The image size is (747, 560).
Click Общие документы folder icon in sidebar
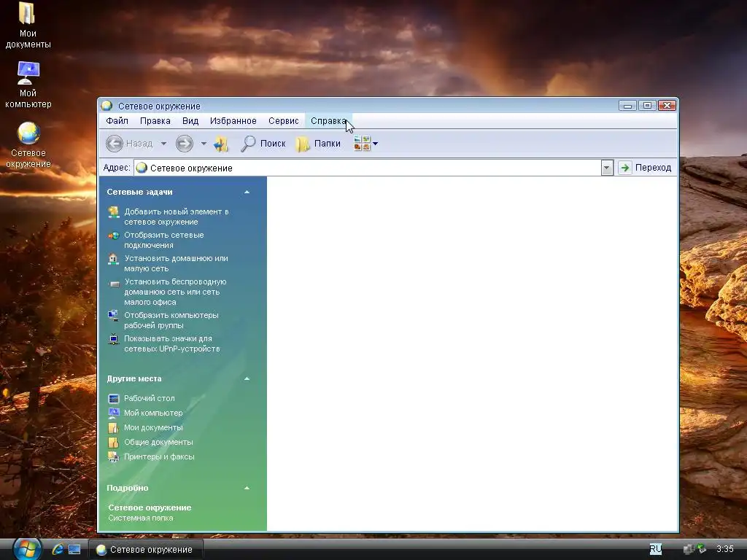(113, 443)
